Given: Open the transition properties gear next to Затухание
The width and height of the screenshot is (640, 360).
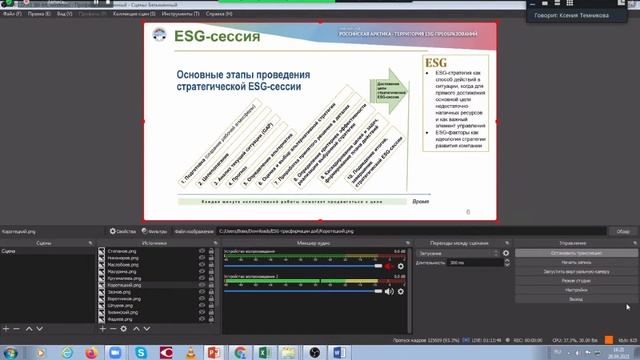Looking at the screenshot, I should click(x=506, y=253).
